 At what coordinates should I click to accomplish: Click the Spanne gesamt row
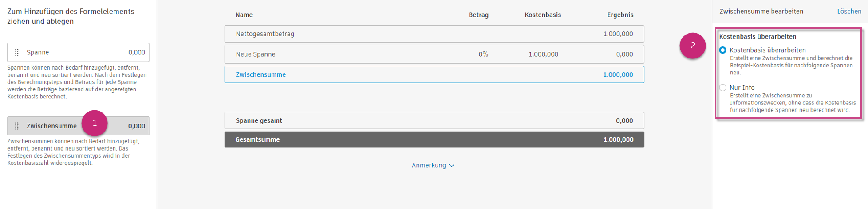(x=434, y=121)
